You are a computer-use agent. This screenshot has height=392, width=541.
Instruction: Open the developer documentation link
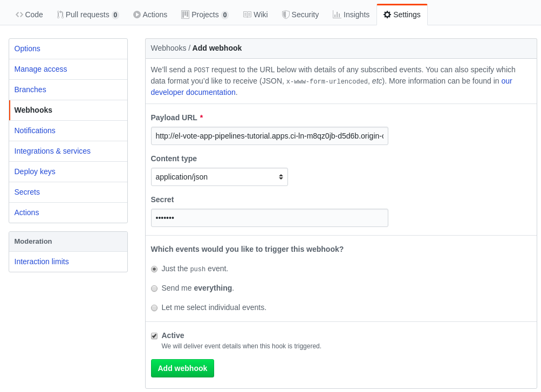pyautogui.click(x=194, y=92)
